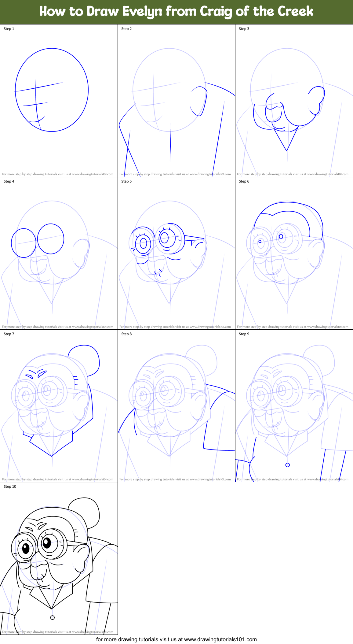Click the Step 4 drawing panel

59,253
